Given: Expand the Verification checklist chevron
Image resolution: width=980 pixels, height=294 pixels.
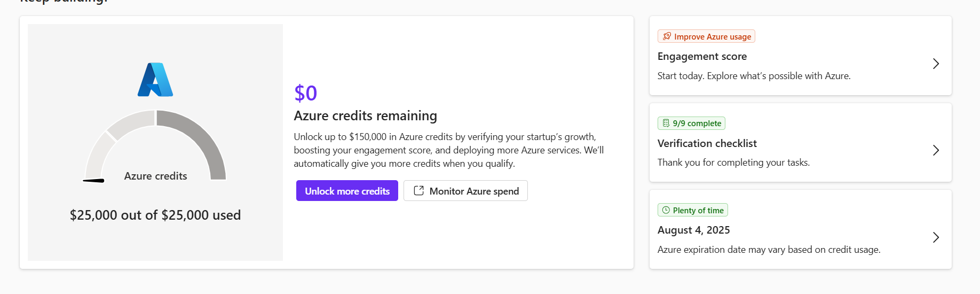Looking at the screenshot, I should pyautogui.click(x=936, y=150).
